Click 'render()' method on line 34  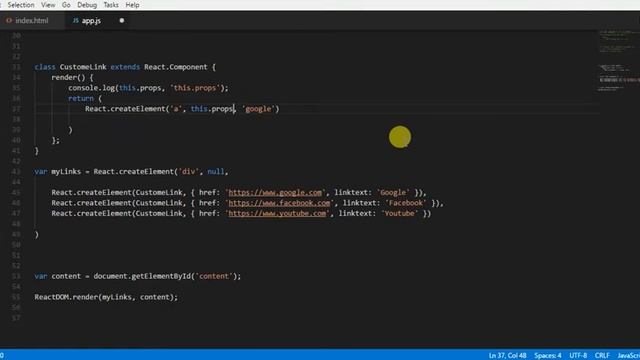pos(68,78)
